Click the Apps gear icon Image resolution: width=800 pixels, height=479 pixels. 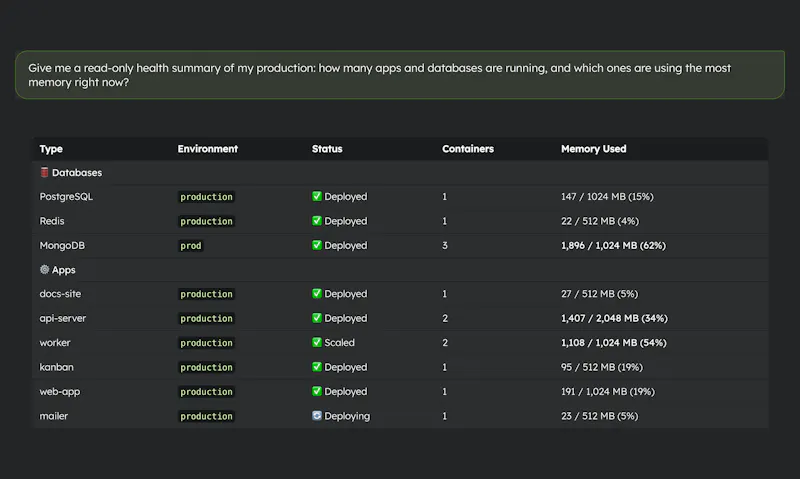[44, 269]
